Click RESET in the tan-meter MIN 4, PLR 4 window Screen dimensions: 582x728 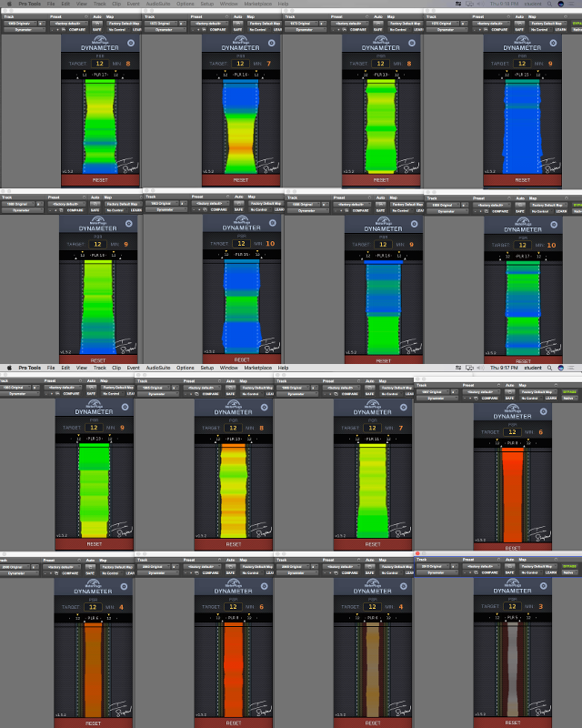coord(373,723)
